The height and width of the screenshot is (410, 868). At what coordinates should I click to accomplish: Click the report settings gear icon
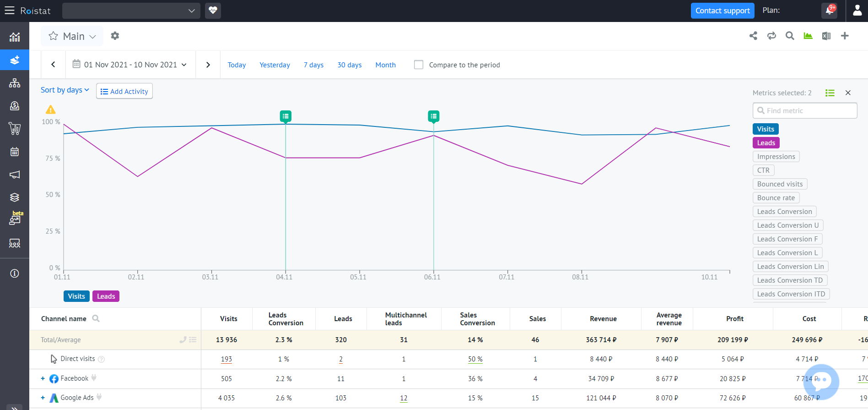point(115,36)
